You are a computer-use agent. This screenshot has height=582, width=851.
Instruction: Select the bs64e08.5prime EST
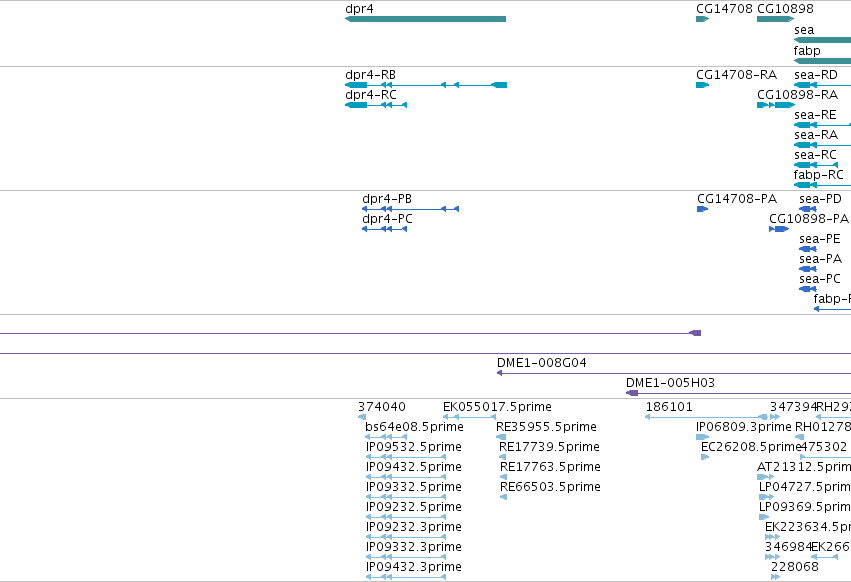pos(386,437)
